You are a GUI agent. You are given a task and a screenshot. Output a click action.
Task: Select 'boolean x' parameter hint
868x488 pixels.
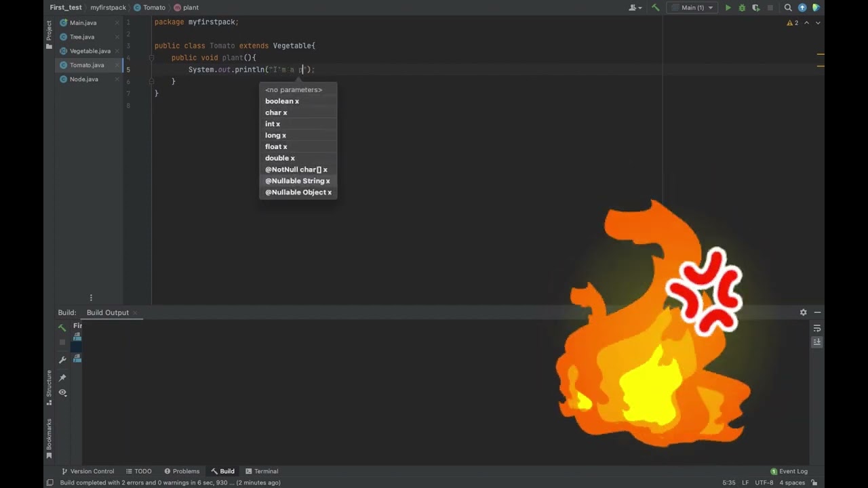coord(298,101)
